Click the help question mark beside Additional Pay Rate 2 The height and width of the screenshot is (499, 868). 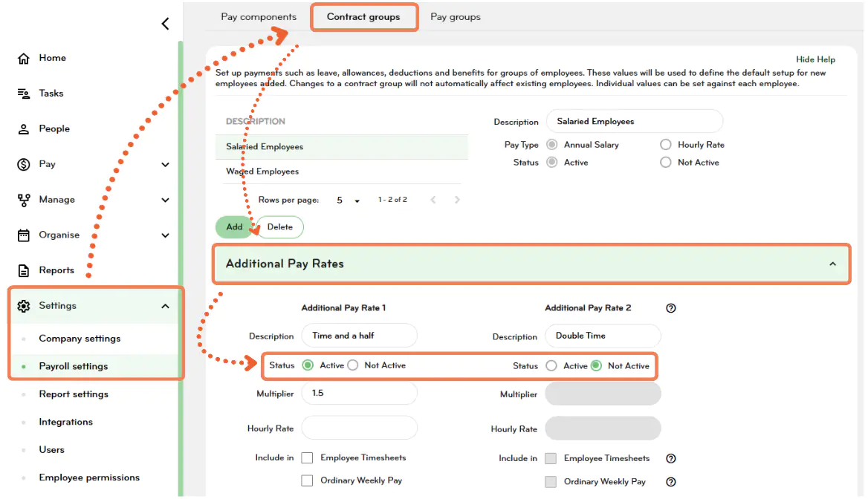[671, 307]
